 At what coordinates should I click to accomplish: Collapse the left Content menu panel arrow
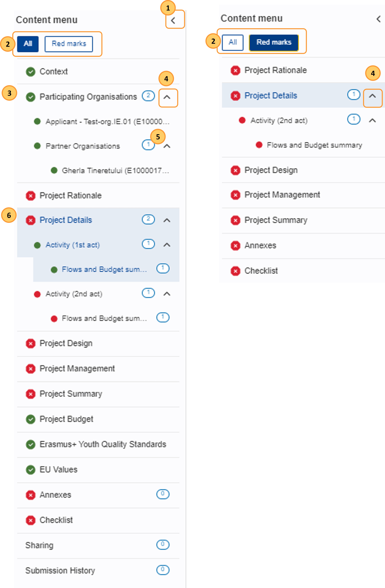(x=173, y=20)
